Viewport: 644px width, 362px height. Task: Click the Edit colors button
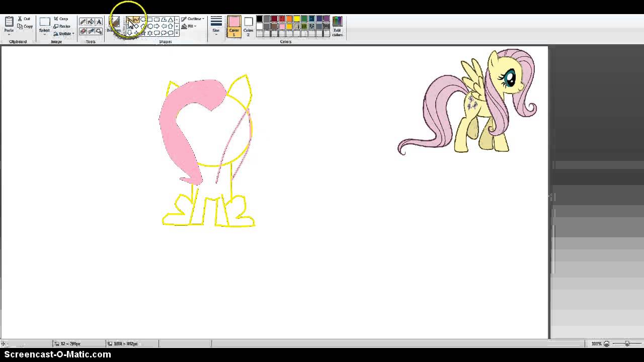click(x=337, y=26)
